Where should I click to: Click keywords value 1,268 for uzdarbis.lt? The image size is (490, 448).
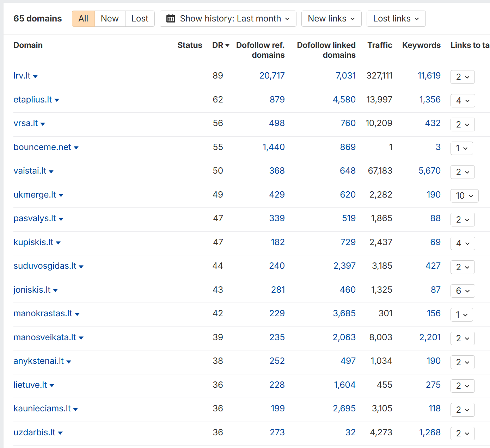[430, 433]
